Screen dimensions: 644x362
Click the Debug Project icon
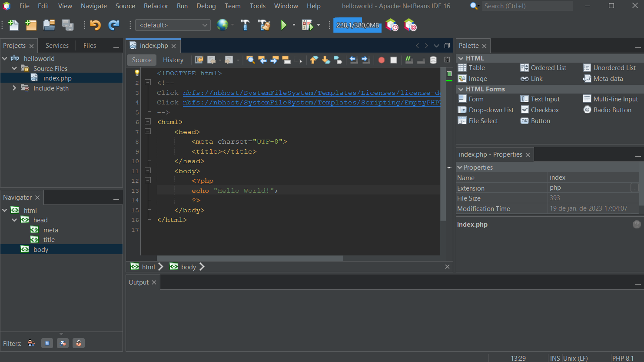click(308, 25)
